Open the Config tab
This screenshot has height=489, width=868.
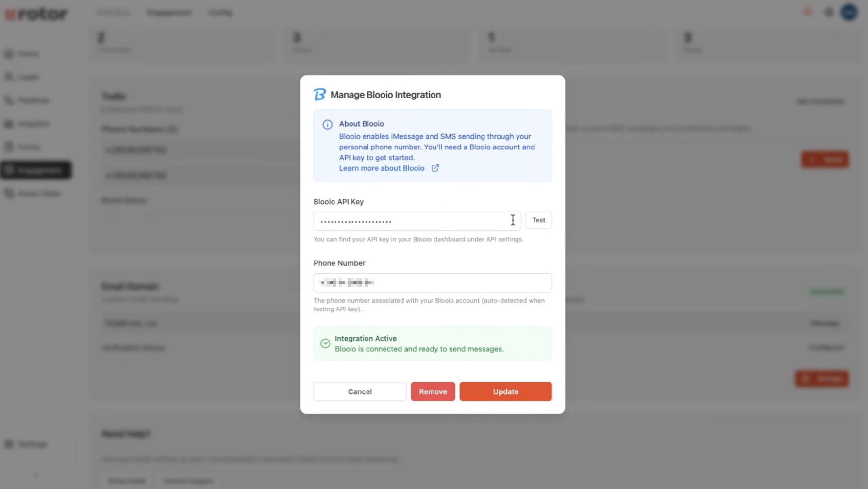[220, 12]
